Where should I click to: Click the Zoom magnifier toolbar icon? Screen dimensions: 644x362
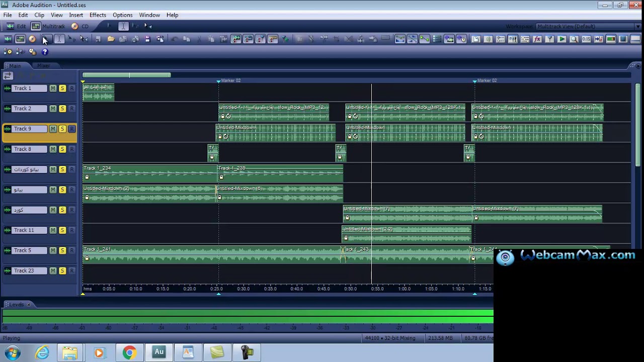(574, 39)
